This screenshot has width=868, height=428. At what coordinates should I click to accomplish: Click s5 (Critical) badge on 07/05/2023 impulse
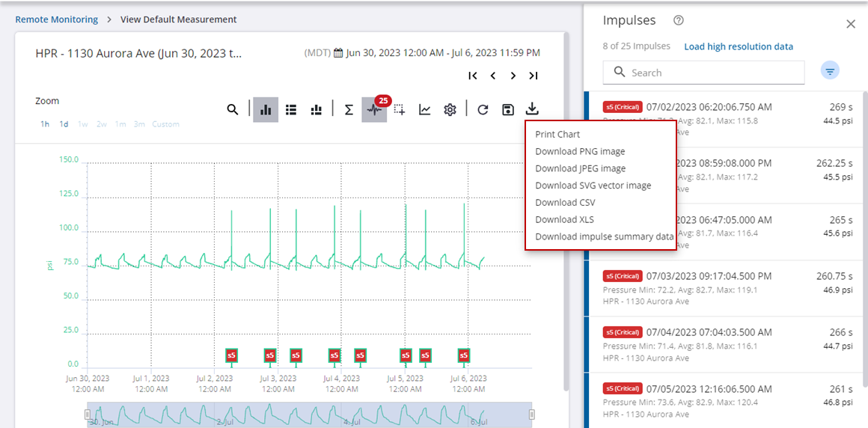623,388
